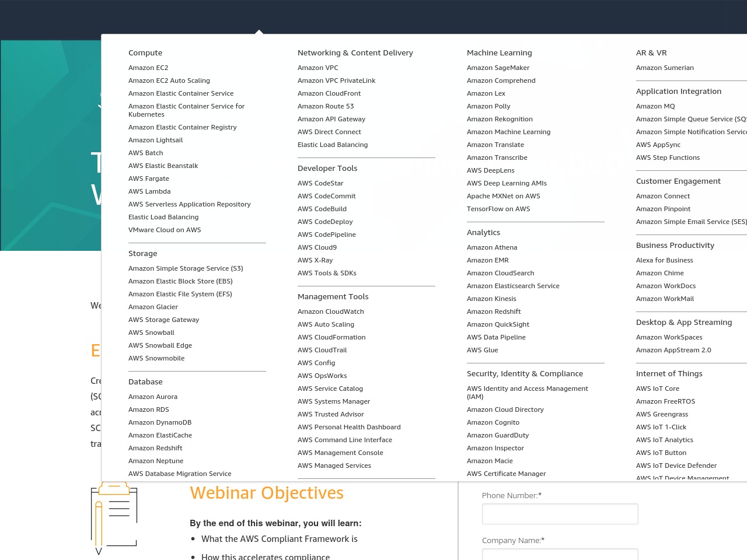
Task: Open AWS Personal Health Dashboard
Action: (349, 427)
